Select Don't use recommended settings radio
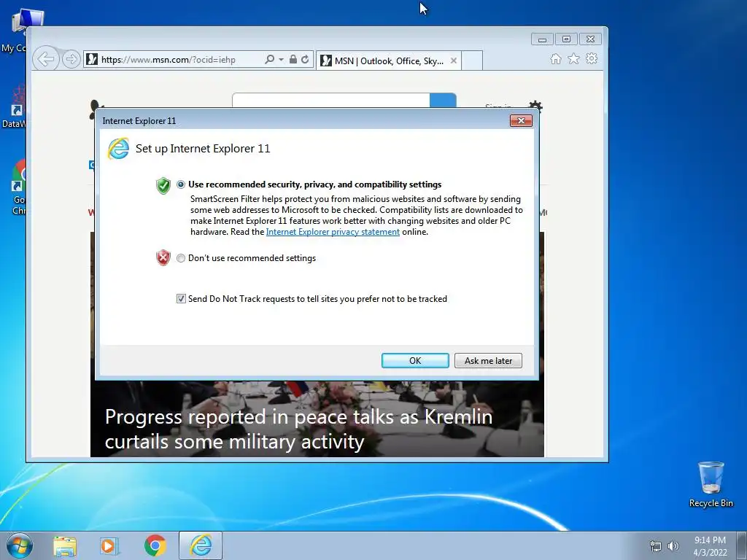 tap(181, 258)
